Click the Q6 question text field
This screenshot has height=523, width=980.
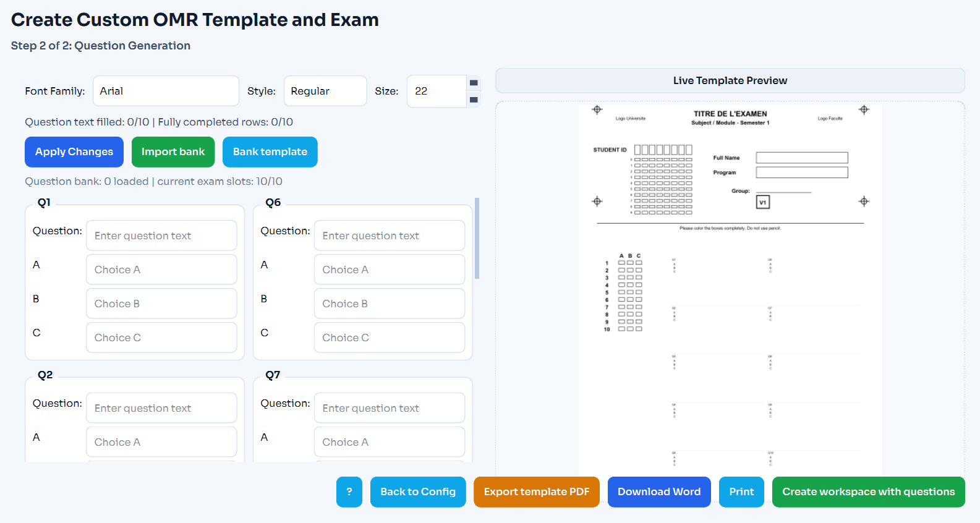[x=389, y=235]
